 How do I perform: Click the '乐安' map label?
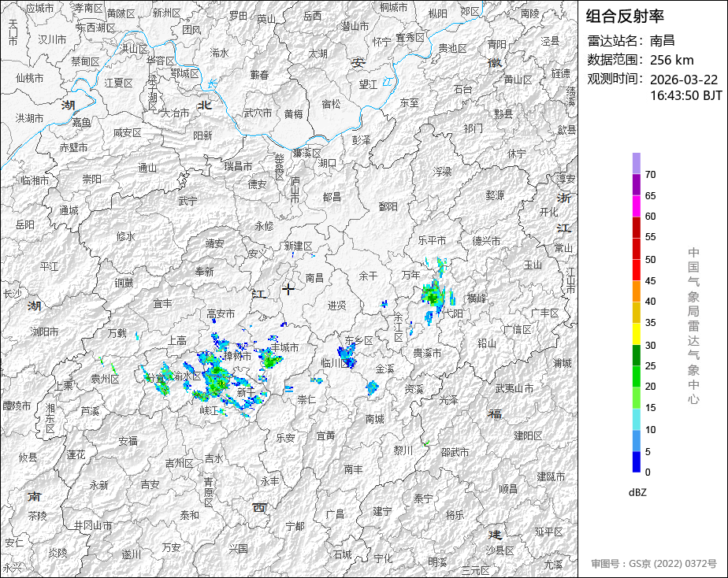285,438
